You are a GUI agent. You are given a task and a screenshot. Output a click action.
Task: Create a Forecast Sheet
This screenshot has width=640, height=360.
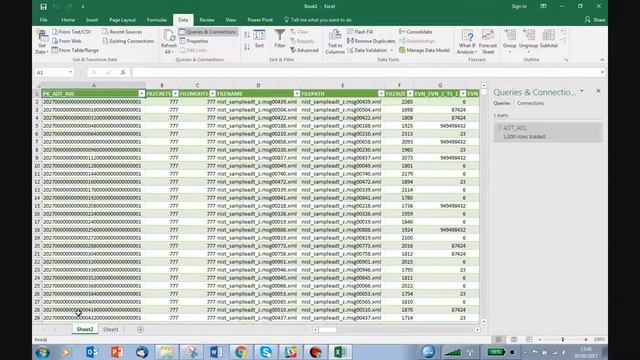(x=488, y=41)
